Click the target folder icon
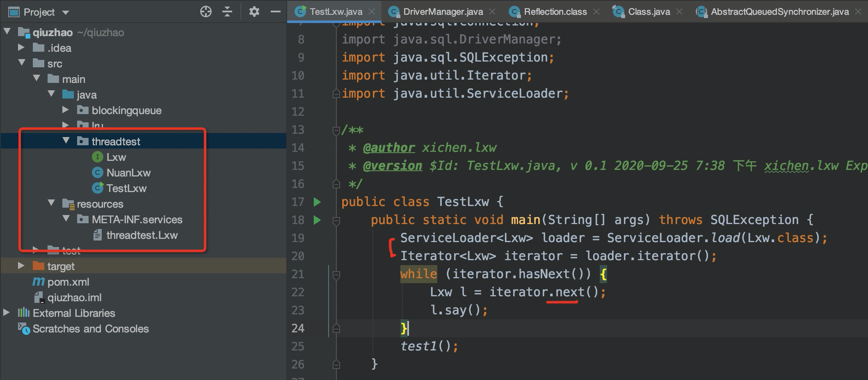Image resolution: width=868 pixels, height=380 pixels. click(x=39, y=266)
